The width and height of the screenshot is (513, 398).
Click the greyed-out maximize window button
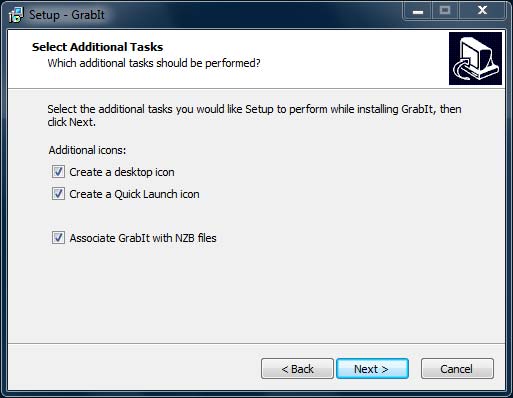(x=445, y=11)
